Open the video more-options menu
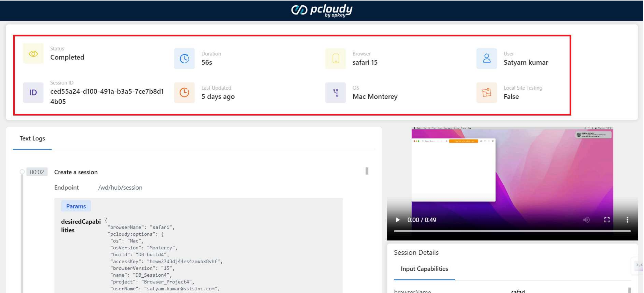This screenshot has width=644, height=293. pos(627,220)
